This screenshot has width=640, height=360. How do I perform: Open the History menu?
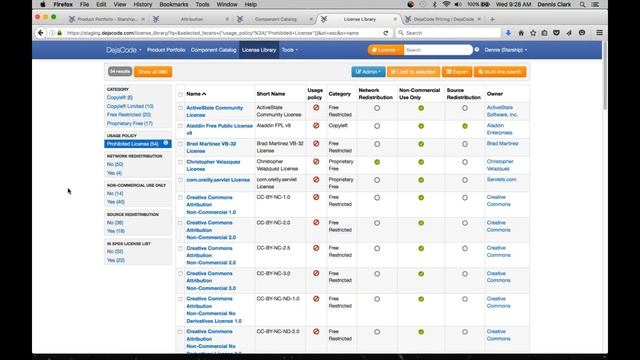tap(142, 4)
